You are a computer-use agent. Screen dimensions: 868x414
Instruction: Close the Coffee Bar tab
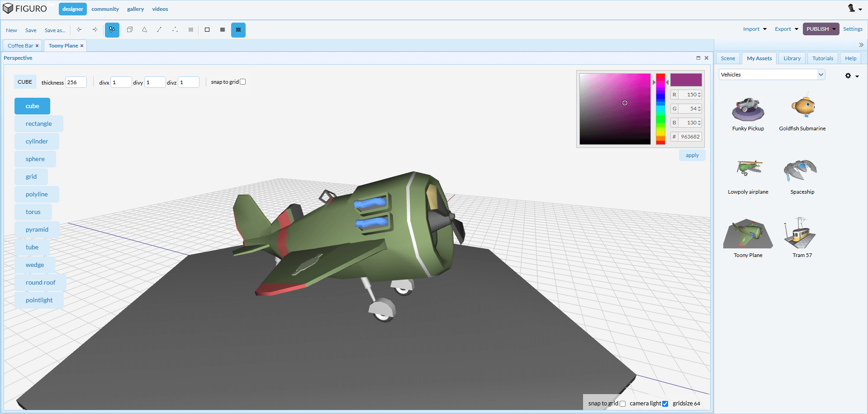(x=37, y=46)
